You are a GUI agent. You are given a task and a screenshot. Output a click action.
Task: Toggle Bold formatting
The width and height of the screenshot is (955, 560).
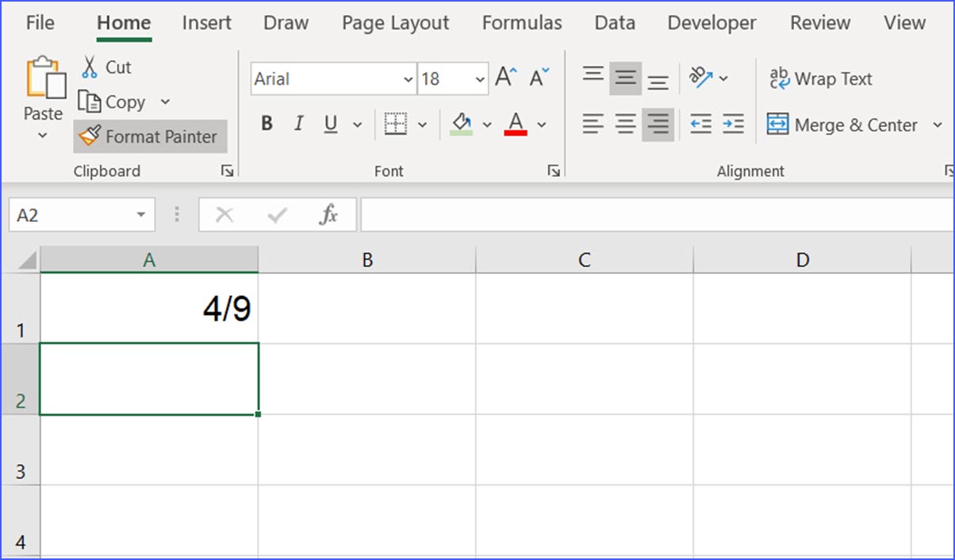click(x=267, y=125)
